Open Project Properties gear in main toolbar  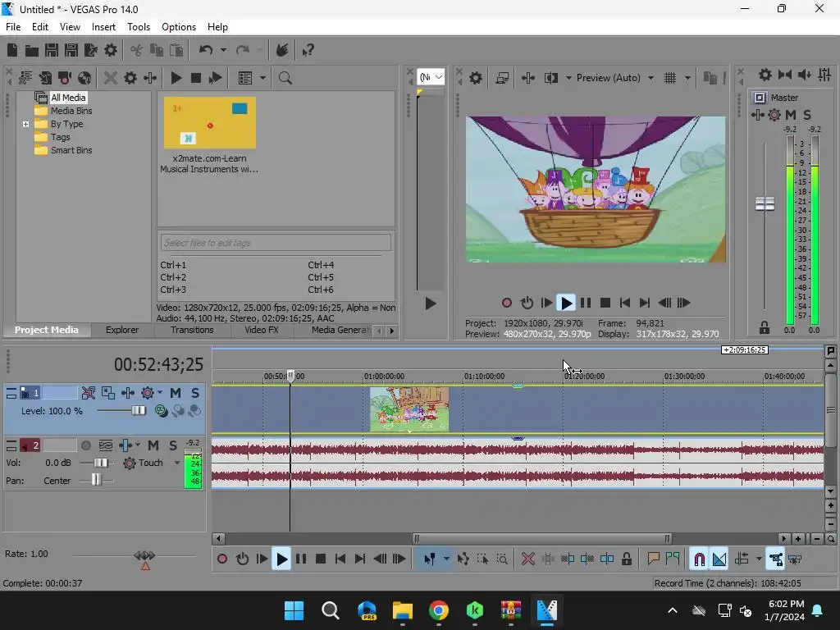point(111,50)
